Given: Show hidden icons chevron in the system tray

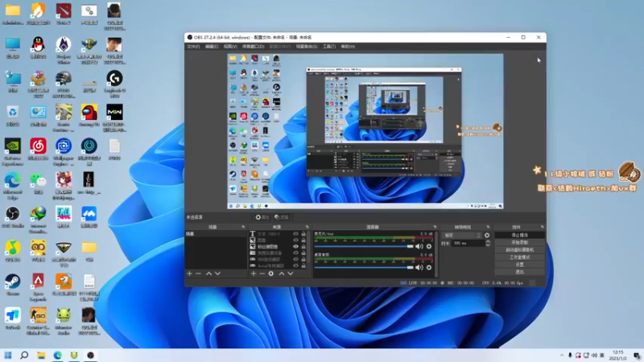Looking at the screenshot, I should tap(562, 356).
